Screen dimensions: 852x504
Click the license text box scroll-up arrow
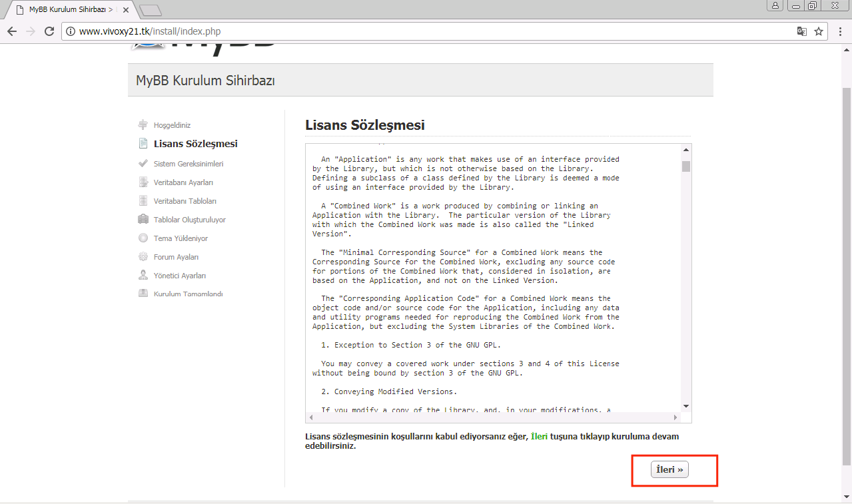(x=686, y=150)
